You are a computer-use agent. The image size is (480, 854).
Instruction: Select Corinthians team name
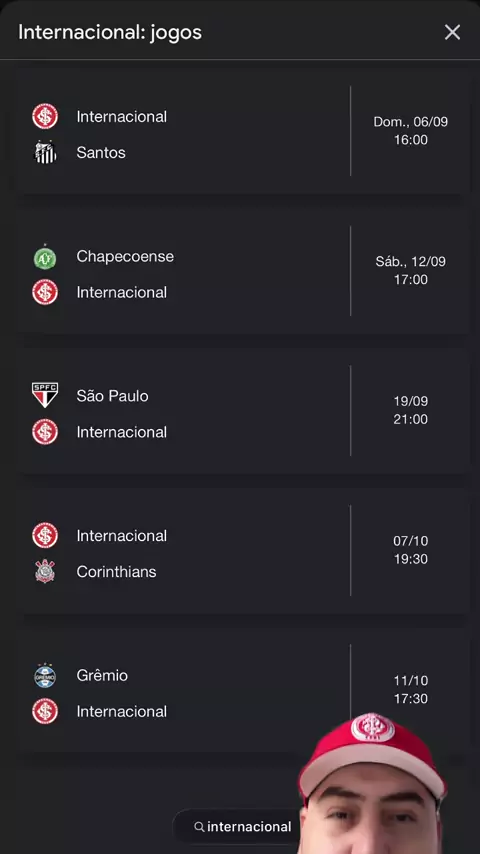point(116,571)
